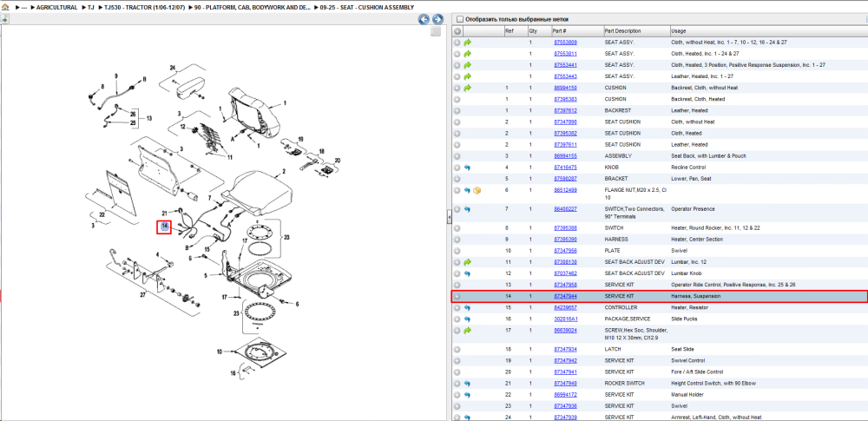Open the AGRICULTURAL breadcrumb level

tap(57, 8)
